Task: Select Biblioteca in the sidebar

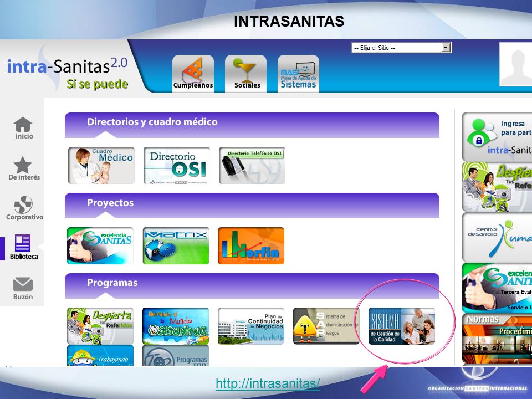Action: [x=23, y=247]
